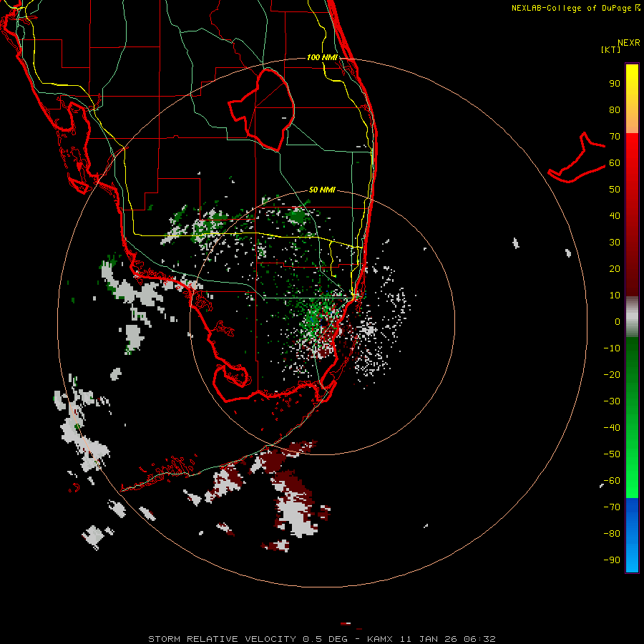This screenshot has height=644, width=644.
Task: Click the positive 40 value on the velocity scale
Action: click(615, 215)
